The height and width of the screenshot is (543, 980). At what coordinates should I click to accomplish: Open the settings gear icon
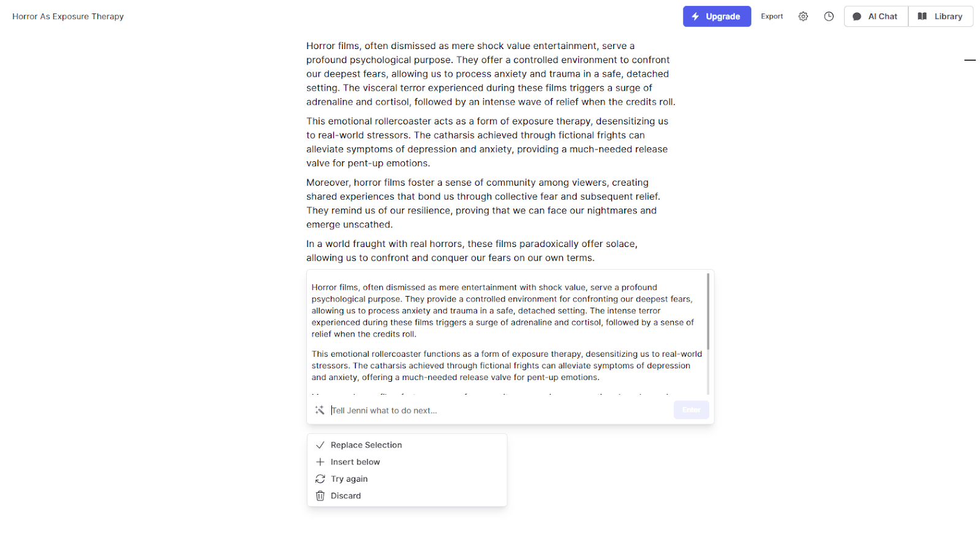(803, 17)
